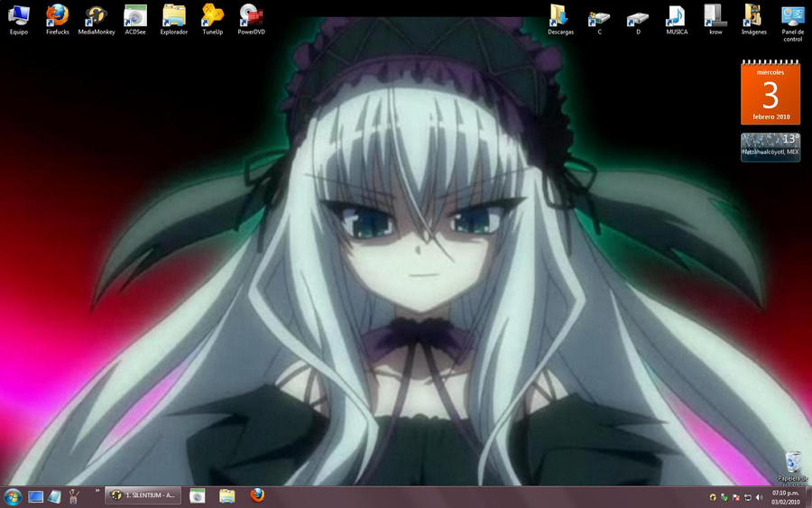Click the volume speaker tray icon
The image size is (812, 508).
click(759, 497)
